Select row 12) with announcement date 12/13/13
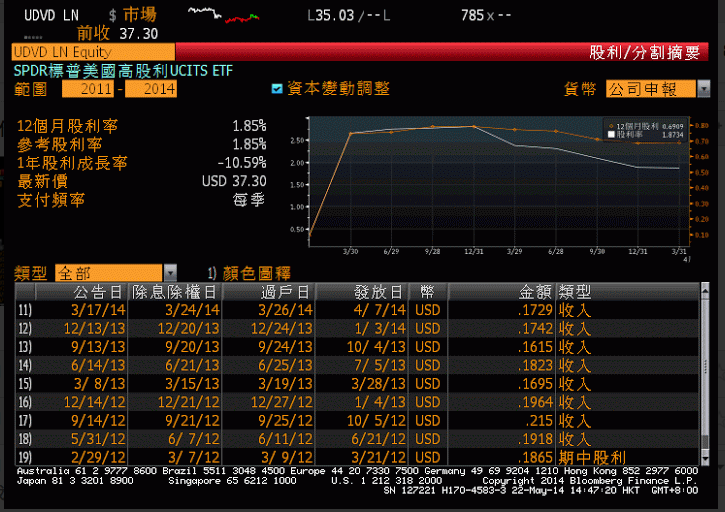This screenshot has width=725, height=512. point(357,328)
